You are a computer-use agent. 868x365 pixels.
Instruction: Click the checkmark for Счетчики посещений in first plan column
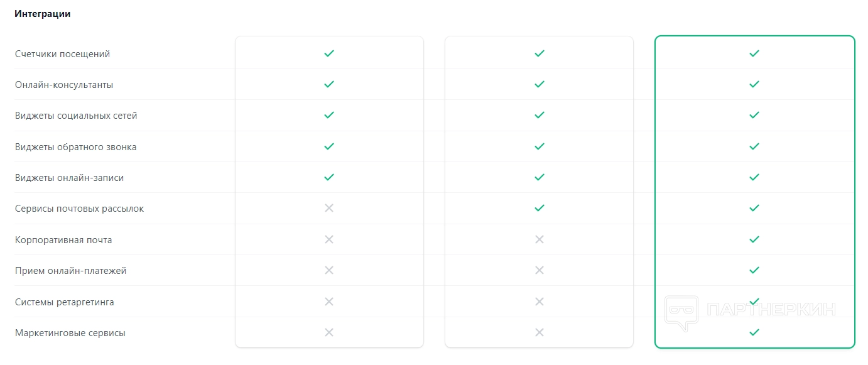click(x=328, y=53)
